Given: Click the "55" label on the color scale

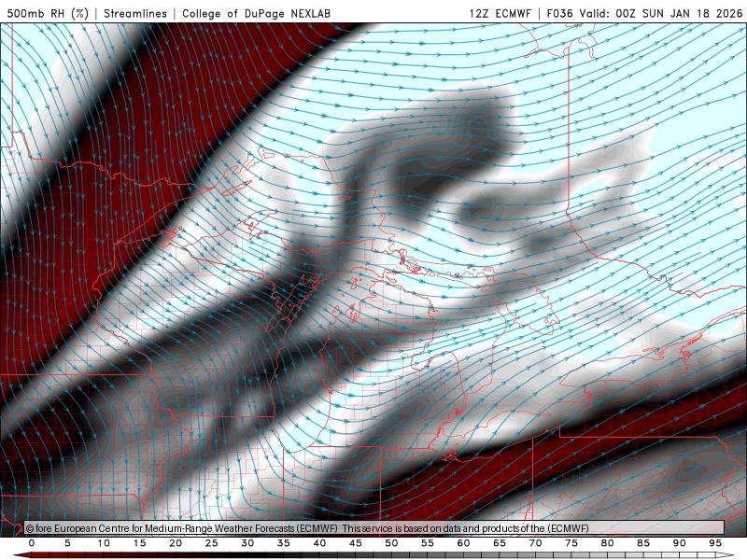Looking at the screenshot, I should click(428, 543).
